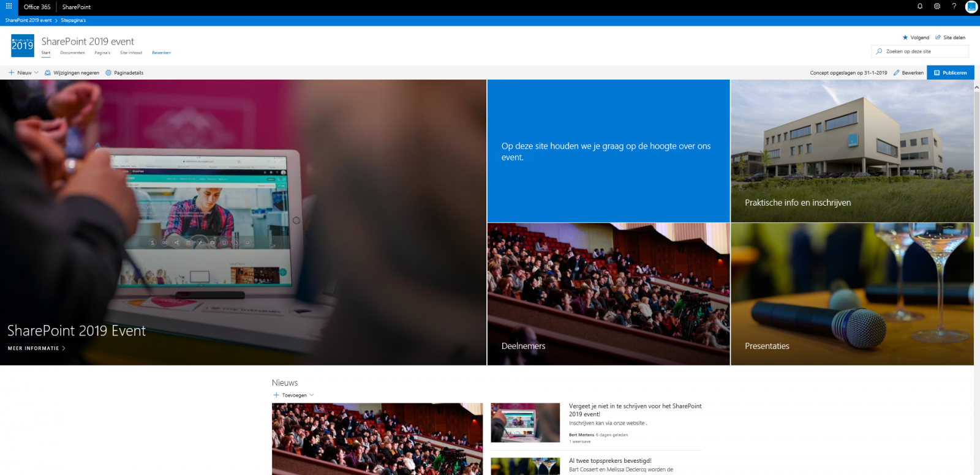Click the Wijzigingen negeren discard icon

(48, 73)
